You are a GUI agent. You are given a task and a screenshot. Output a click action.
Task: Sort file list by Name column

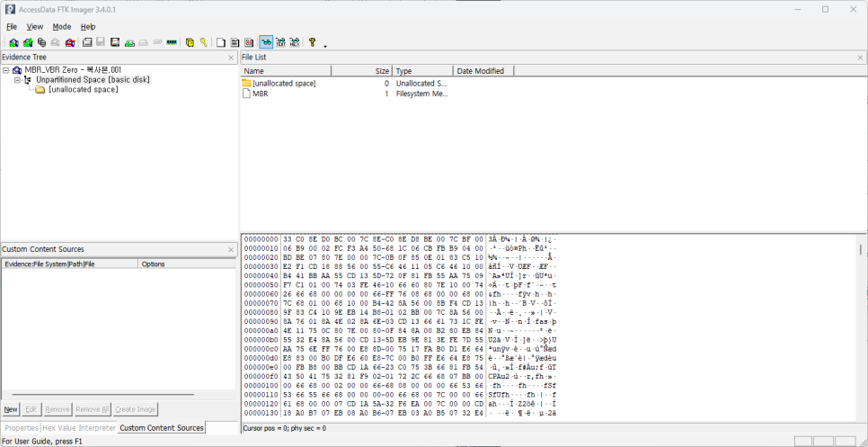[286, 71]
